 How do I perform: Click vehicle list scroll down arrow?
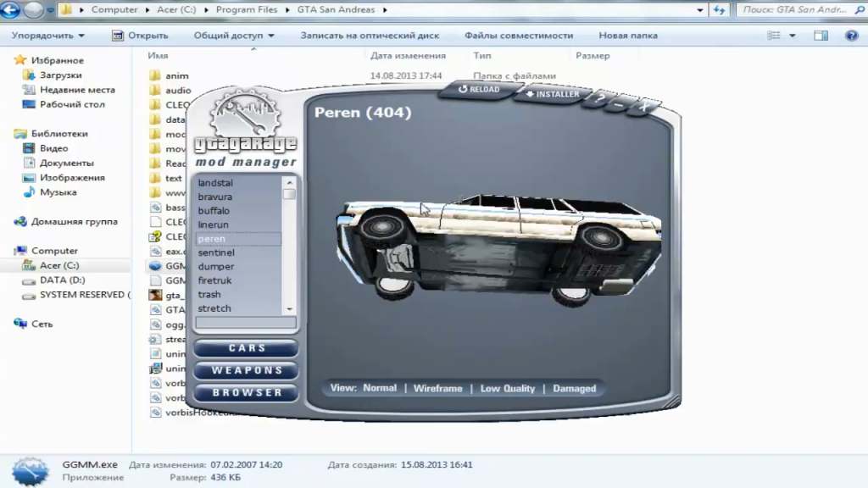(289, 309)
